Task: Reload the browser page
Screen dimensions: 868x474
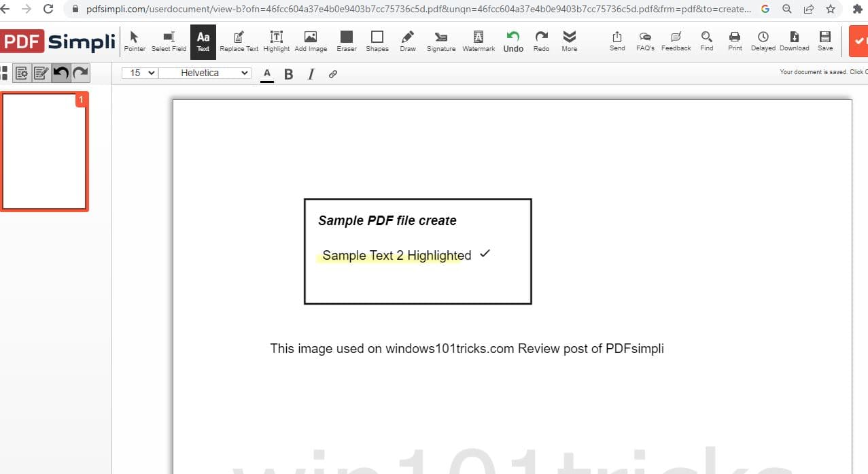Action: (x=48, y=10)
